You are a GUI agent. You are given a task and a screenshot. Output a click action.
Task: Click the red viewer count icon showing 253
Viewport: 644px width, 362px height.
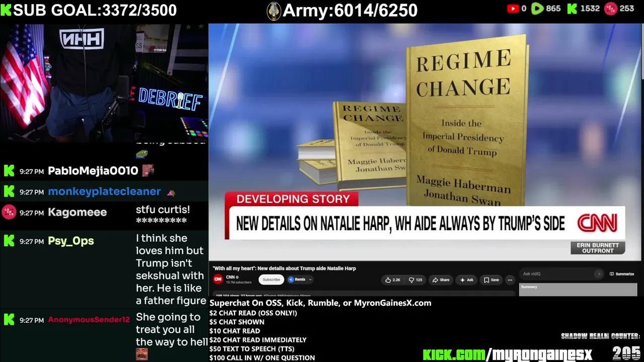pyautogui.click(x=610, y=9)
